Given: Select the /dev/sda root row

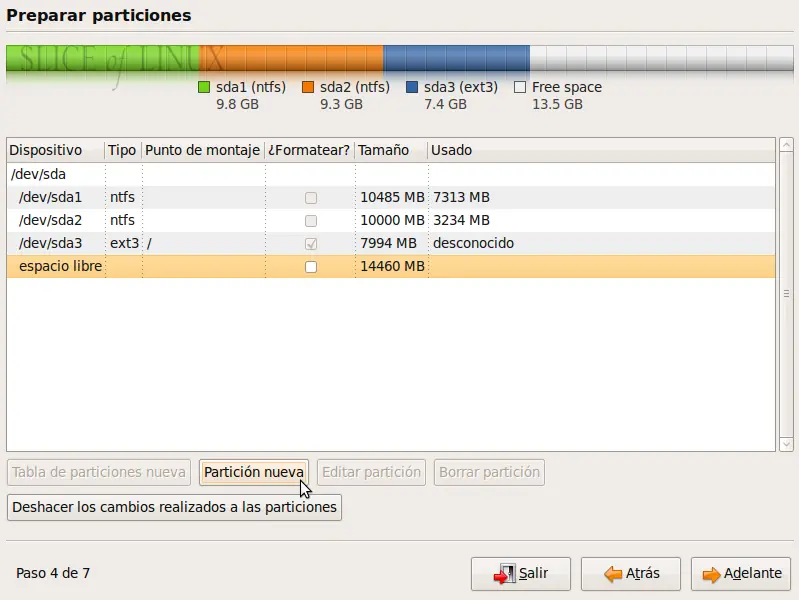Looking at the screenshot, I should point(391,174).
